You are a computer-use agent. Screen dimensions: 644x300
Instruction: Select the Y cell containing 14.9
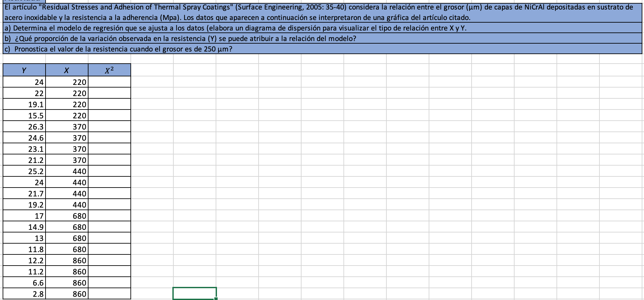coord(24,227)
